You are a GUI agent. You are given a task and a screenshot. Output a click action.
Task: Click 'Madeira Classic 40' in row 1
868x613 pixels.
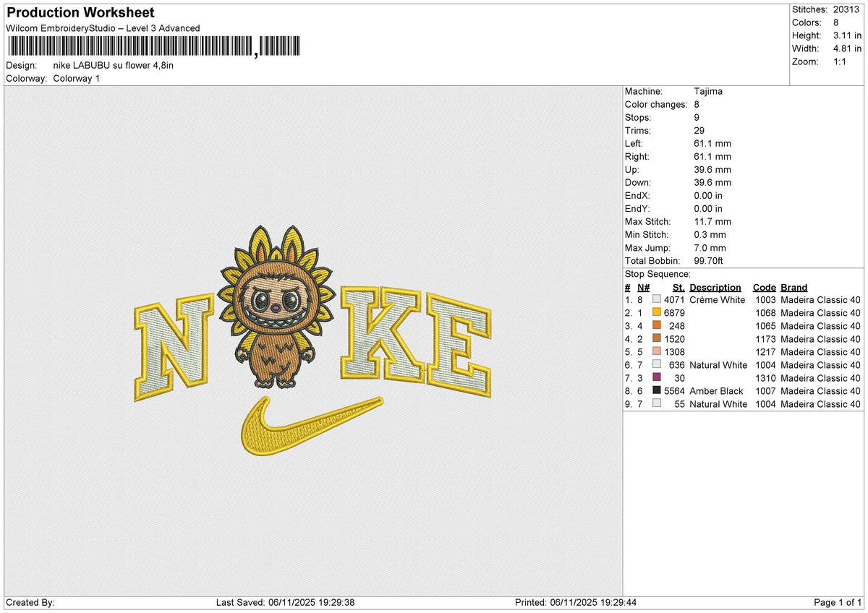coord(821,299)
